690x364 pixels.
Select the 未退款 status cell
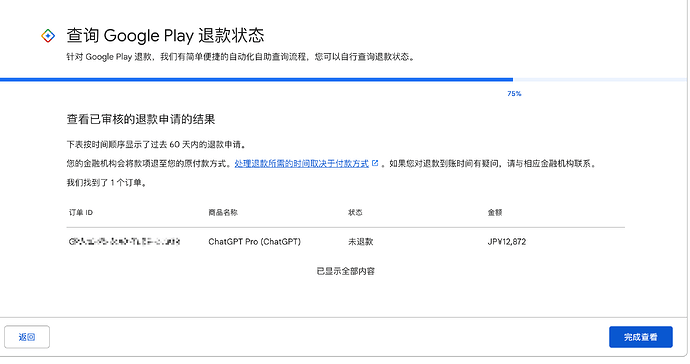[x=360, y=242]
